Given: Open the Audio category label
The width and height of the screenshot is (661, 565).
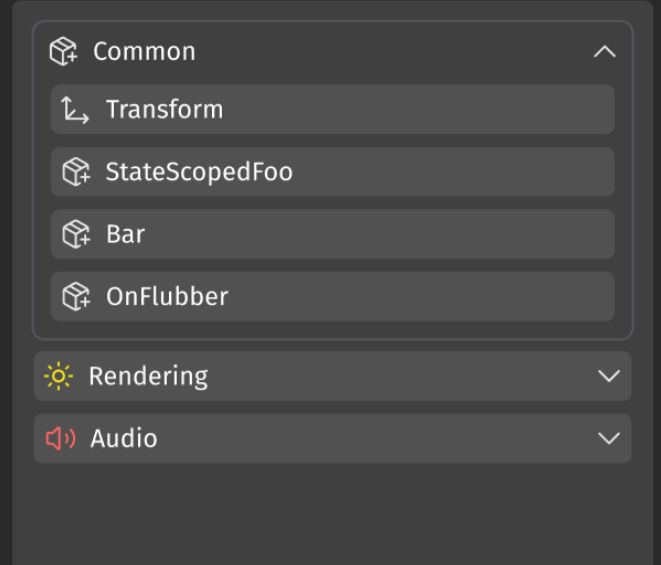Looking at the screenshot, I should point(124,438).
